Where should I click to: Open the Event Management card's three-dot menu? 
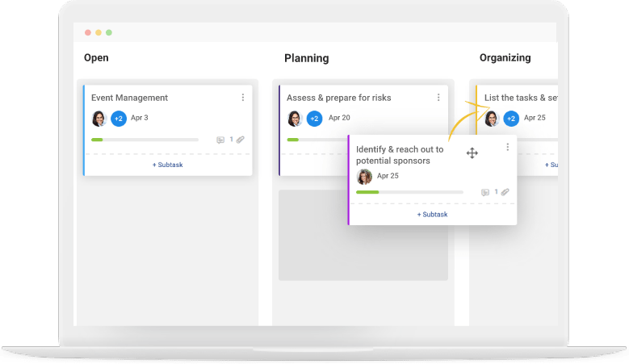[243, 98]
